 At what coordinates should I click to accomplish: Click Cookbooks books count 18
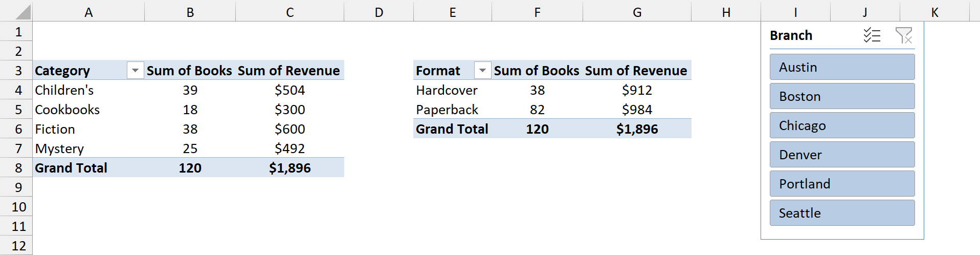(190, 110)
